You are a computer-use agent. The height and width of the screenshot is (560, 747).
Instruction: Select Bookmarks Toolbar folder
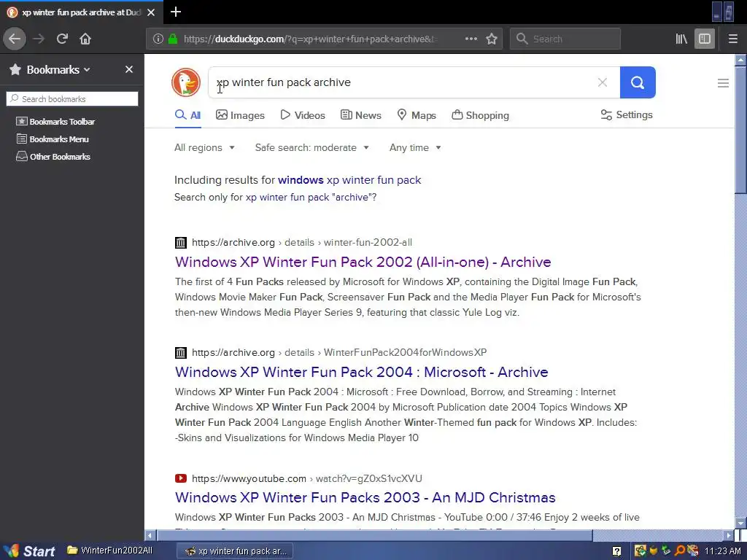(55, 122)
